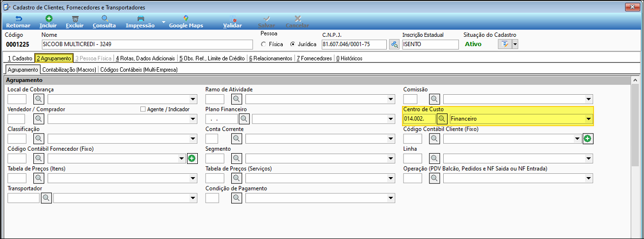The image size is (644, 239).
Task: Open Google Maps from the toolbar
Action: coord(186,22)
